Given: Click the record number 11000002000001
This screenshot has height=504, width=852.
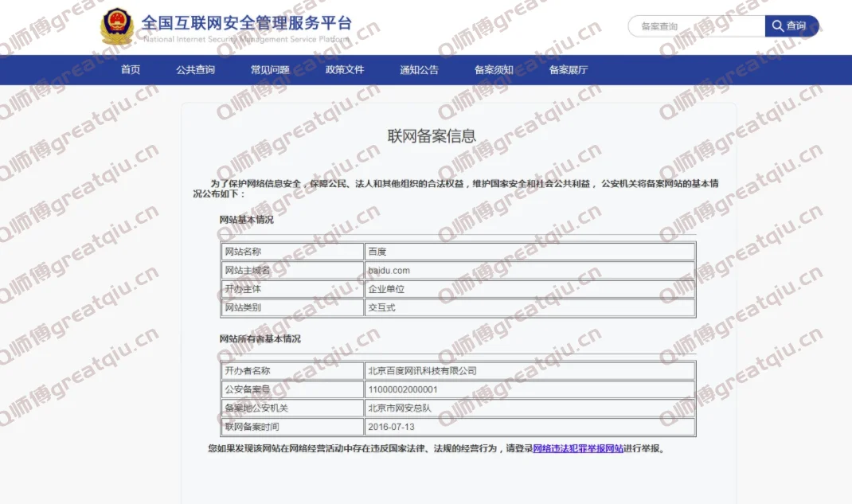Looking at the screenshot, I should click(402, 390).
